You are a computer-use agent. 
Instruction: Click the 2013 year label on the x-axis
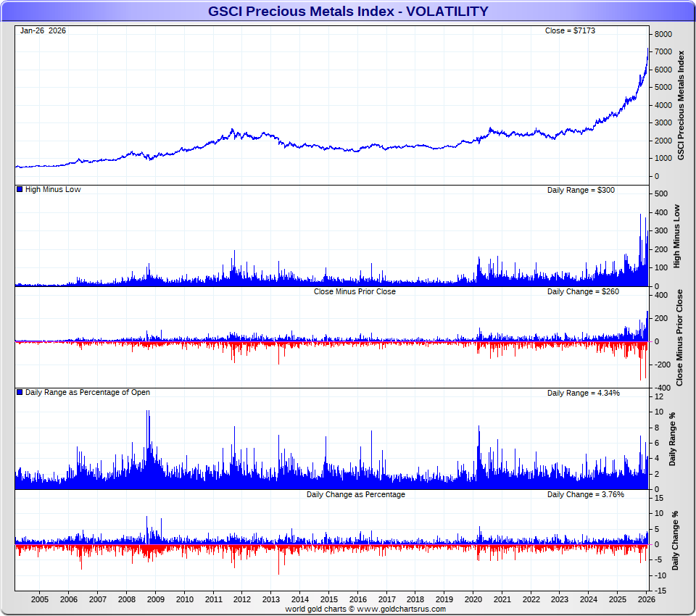click(x=271, y=600)
